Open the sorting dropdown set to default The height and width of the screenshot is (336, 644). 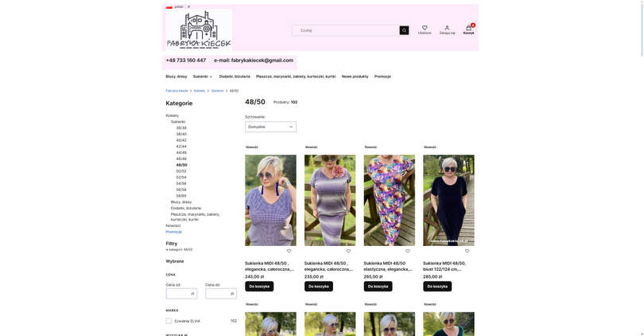270,127
